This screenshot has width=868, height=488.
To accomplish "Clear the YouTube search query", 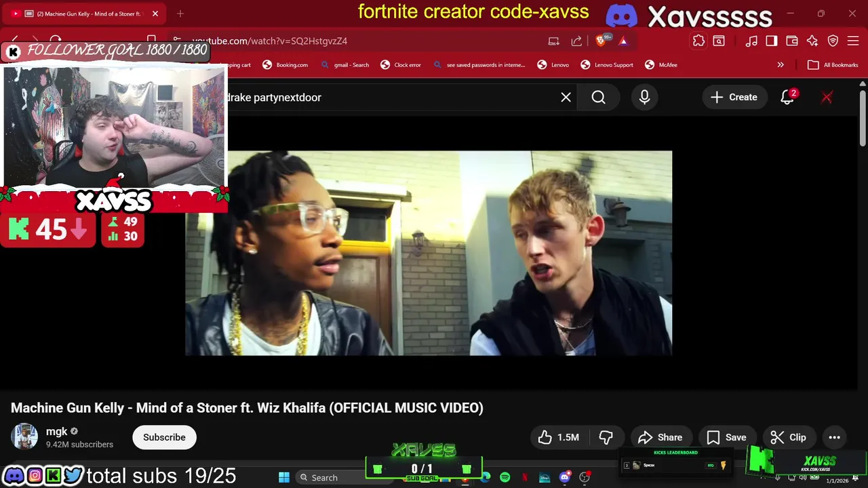I will 566,98.
